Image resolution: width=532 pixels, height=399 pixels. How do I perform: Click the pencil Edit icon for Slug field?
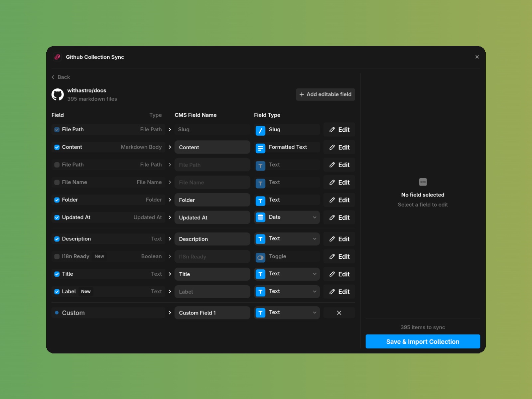point(332,129)
